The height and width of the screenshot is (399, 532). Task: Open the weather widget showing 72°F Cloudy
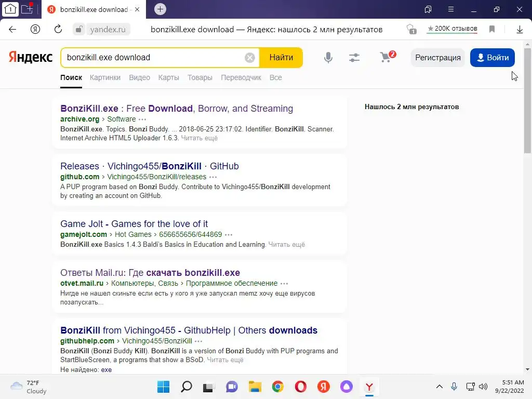[29, 387]
